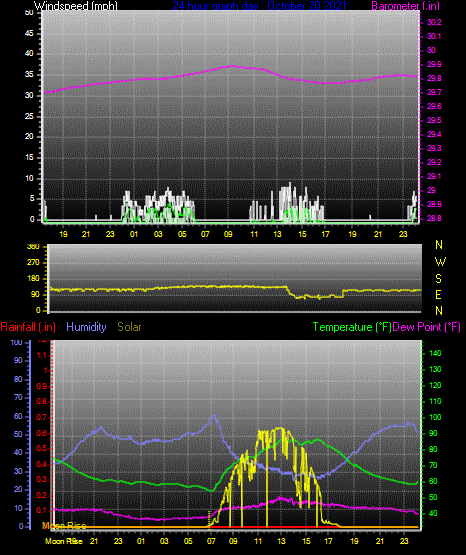
Task: Click the 15 hour label under the humidity chart
Action: (306, 541)
